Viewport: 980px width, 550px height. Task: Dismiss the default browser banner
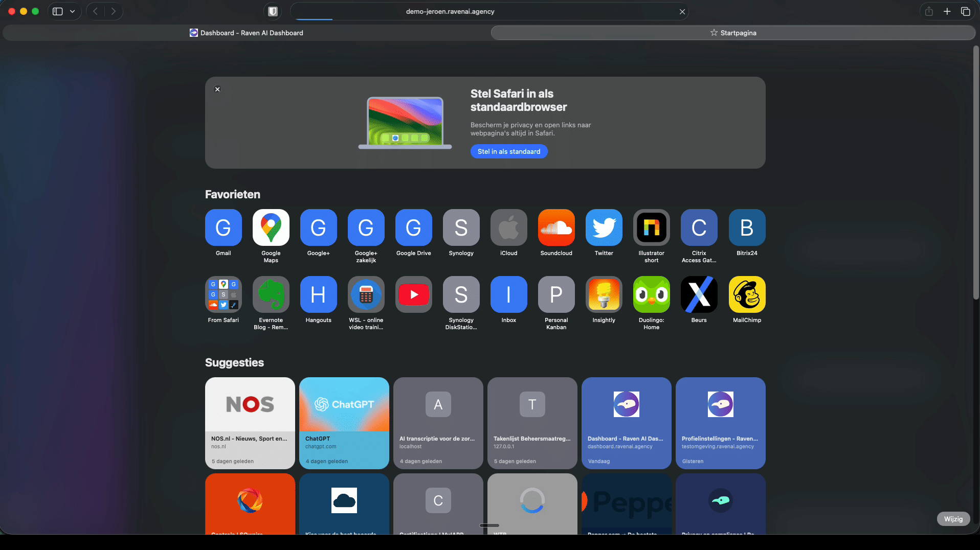click(217, 89)
